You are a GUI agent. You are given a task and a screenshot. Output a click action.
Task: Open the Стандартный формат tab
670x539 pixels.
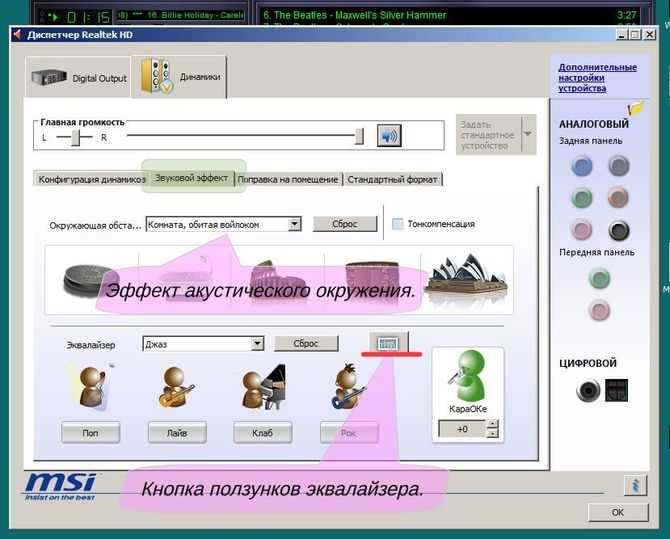[392, 180]
